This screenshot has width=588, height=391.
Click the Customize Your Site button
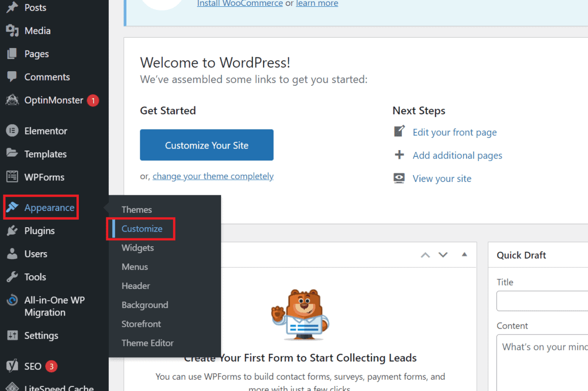point(206,145)
